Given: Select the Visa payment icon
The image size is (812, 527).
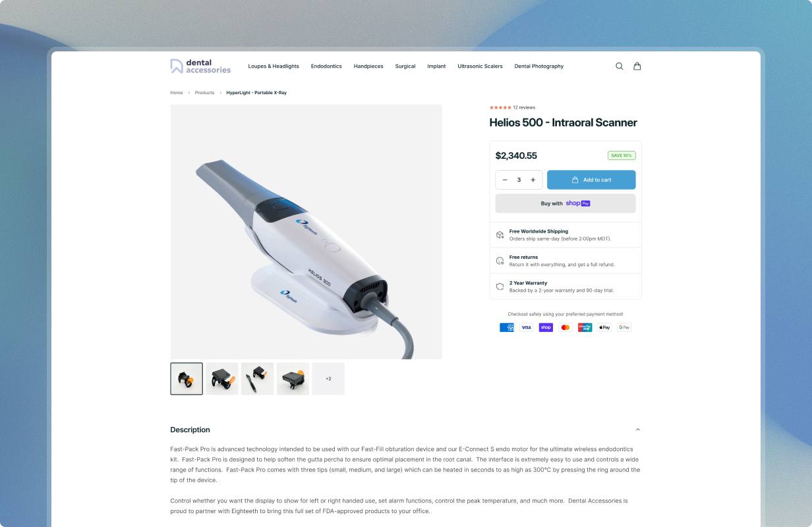Looking at the screenshot, I should pos(526,327).
